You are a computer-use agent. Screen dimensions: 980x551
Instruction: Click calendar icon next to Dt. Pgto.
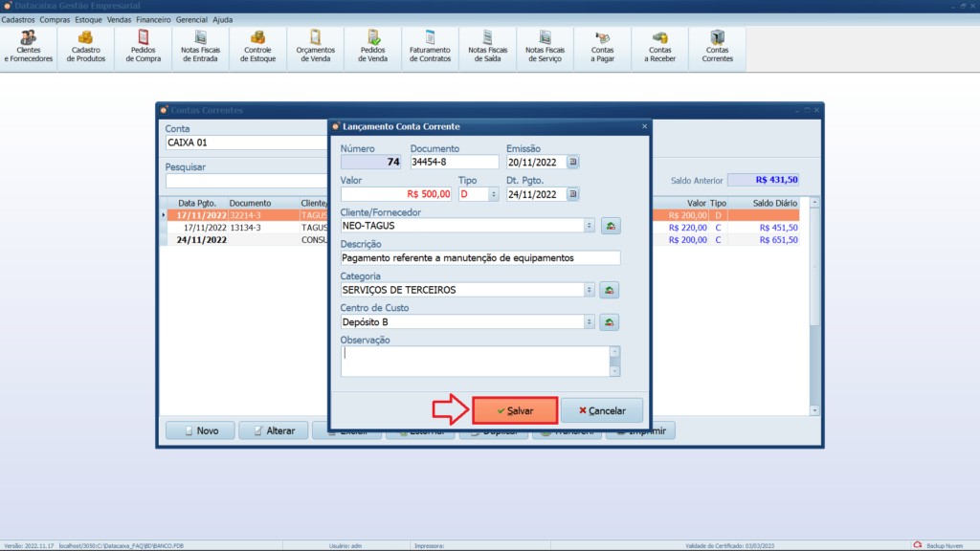click(x=573, y=194)
